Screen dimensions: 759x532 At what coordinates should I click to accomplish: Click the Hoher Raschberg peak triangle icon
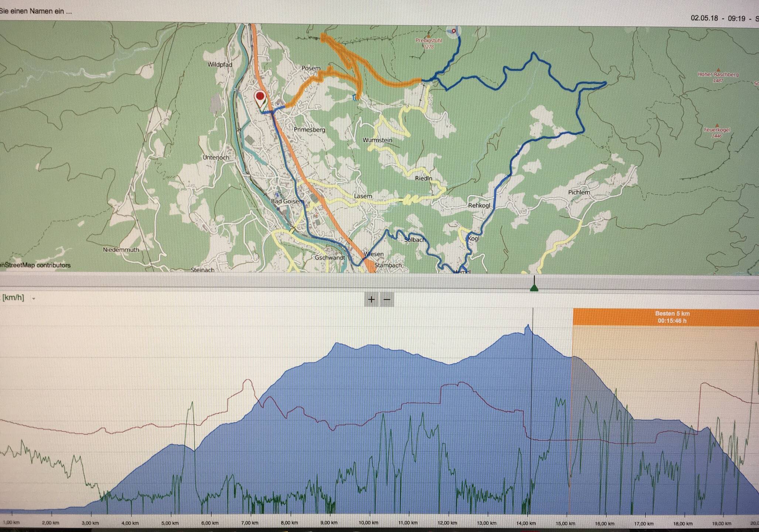point(718,69)
